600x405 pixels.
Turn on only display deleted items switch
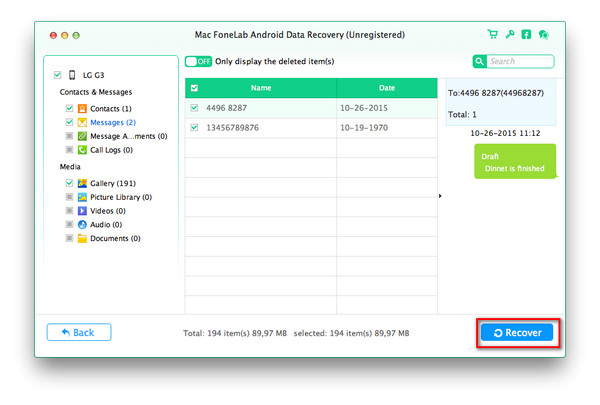198,61
